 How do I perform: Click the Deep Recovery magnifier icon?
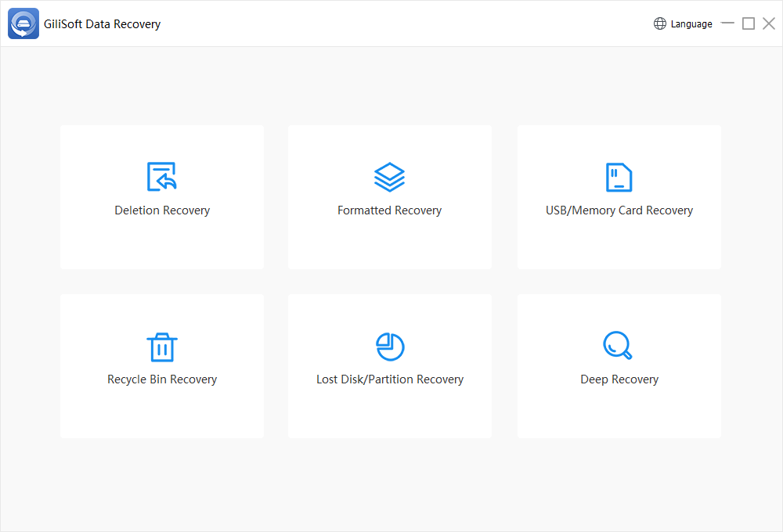(619, 345)
